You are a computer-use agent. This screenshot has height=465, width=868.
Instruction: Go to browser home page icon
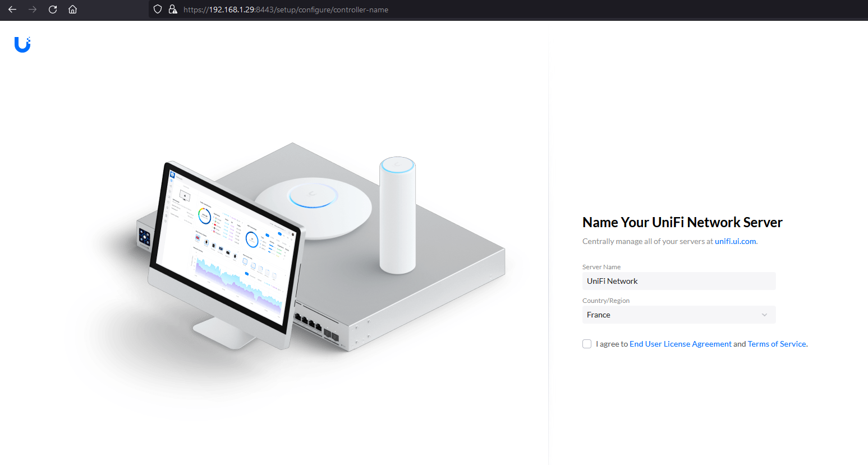[x=72, y=10]
